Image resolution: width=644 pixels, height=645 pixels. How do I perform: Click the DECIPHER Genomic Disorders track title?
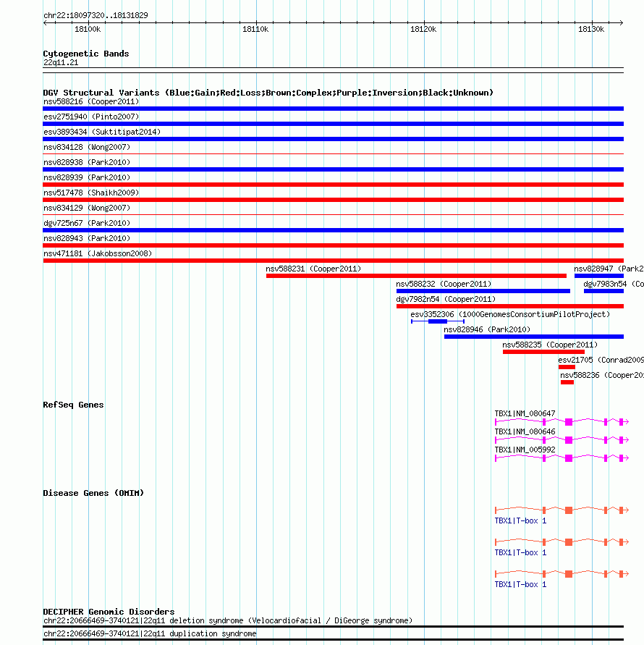[x=109, y=612]
